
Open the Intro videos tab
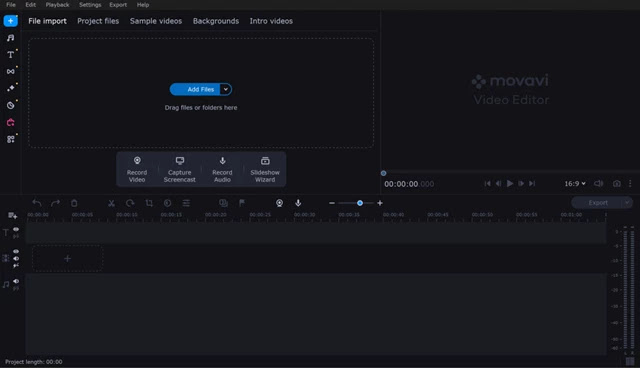(x=271, y=21)
